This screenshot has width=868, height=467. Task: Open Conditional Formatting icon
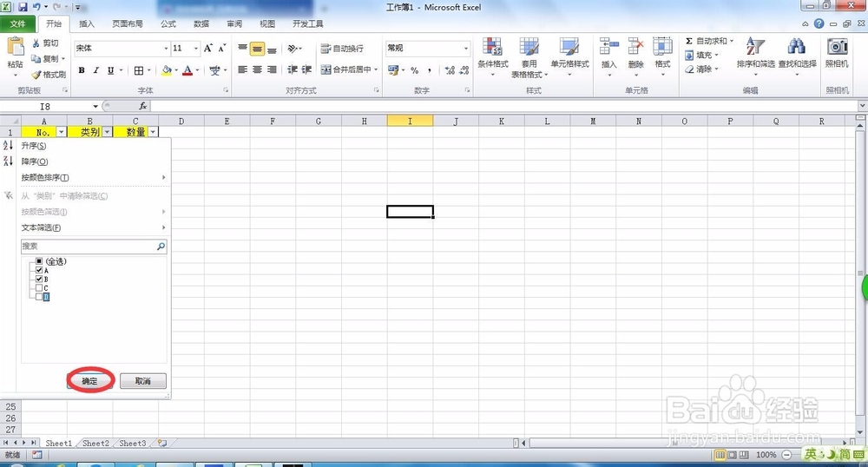(x=492, y=47)
